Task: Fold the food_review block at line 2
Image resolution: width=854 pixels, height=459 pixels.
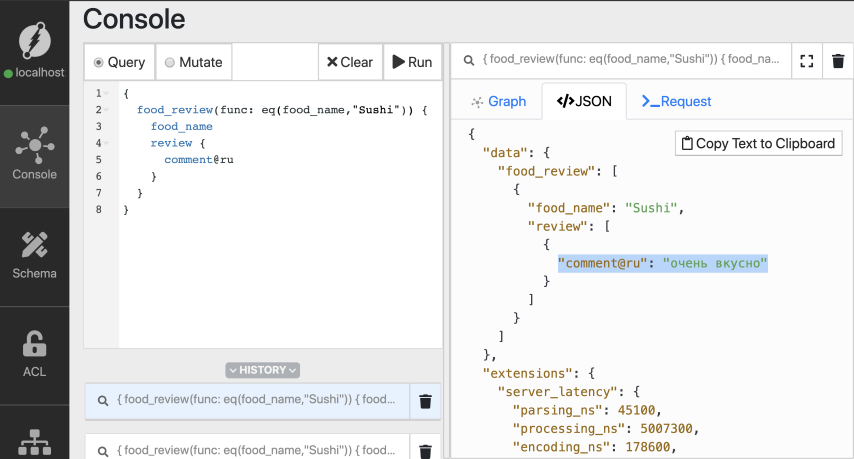Action: 107,110
